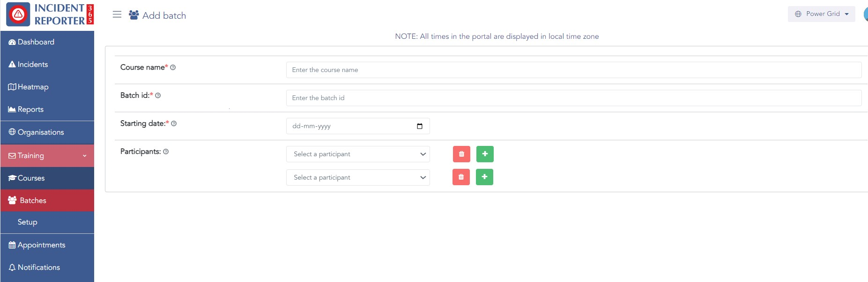Click the Batch id input field
This screenshot has width=868, height=282.
pyautogui.click(x=573, y=98)
